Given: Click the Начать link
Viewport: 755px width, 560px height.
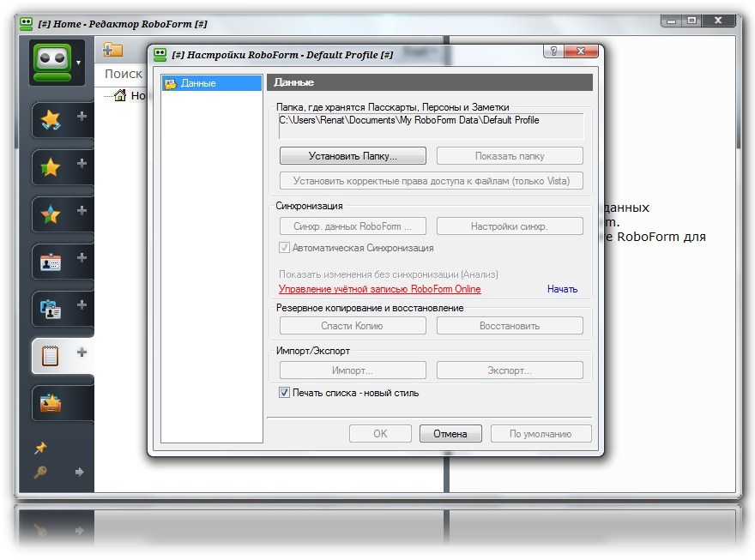Looking at the screenshot, I should pyautogui.click(x=563, y=289).
